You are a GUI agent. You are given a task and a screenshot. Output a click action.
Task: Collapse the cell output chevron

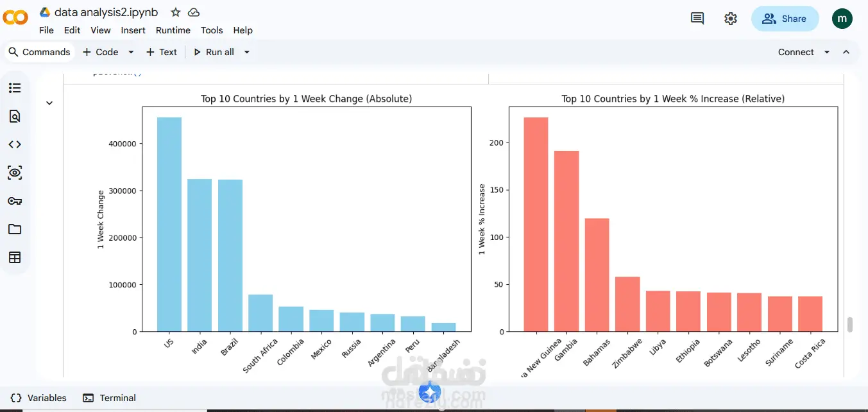pos(49,103)
